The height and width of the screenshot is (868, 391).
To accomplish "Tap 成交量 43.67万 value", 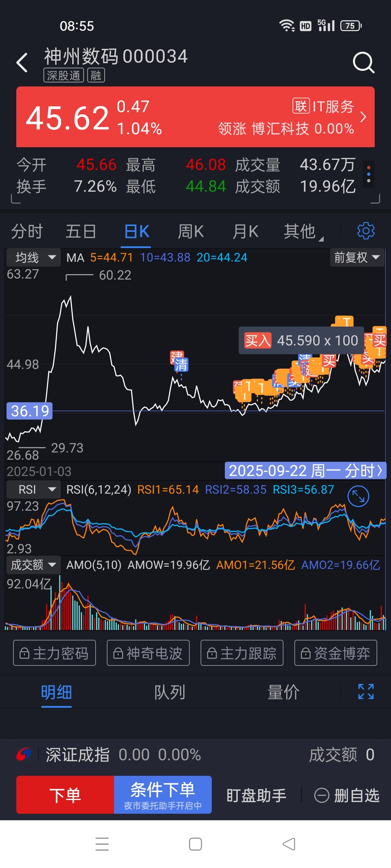I will (x=328, y=165).
